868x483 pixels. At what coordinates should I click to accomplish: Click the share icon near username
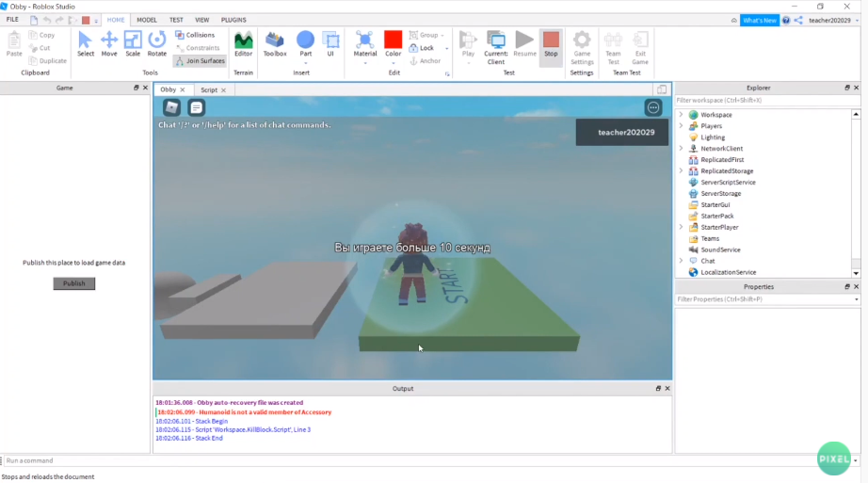pyautogui.click(x=798, y=21)
